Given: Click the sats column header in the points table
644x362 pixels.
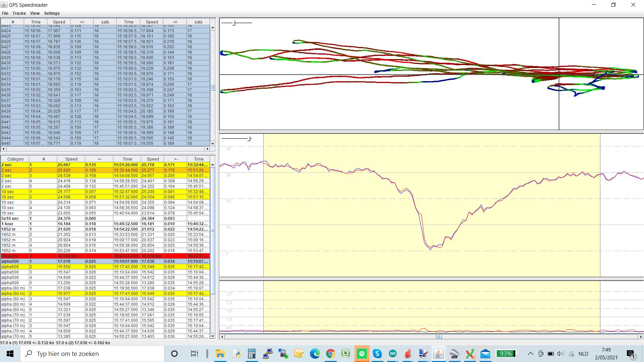Looking at the screenshot, I should 105,22.
